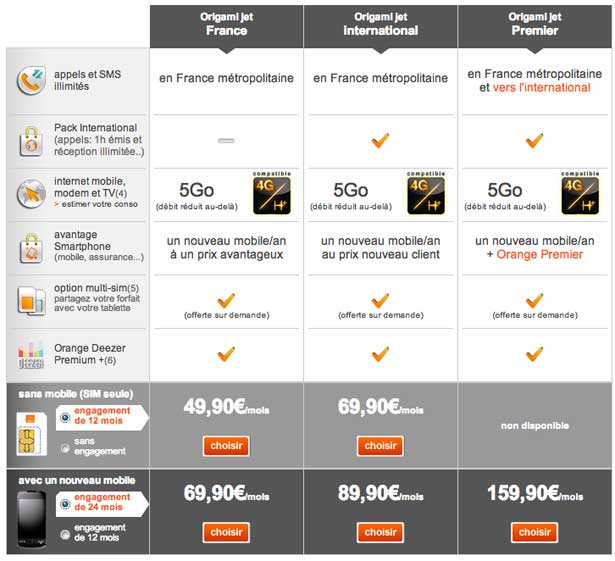This screenshot has height=561, width=615.
Task: Select 12-month engagement option for new mobile
Action: [x=65, y=535]
